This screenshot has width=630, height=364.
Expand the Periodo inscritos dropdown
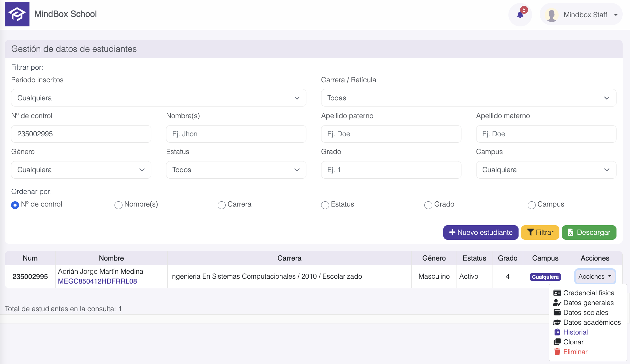coord(158,98)
